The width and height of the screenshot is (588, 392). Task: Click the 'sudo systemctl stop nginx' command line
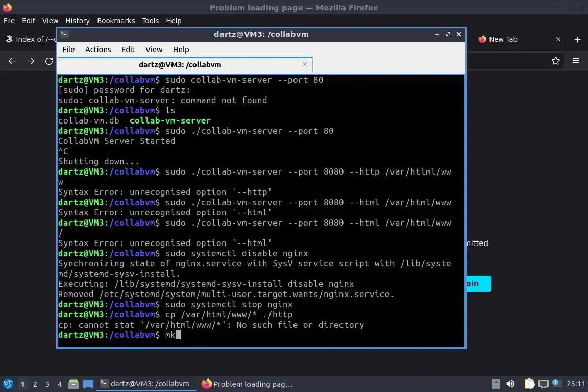[x=229, y=305]
